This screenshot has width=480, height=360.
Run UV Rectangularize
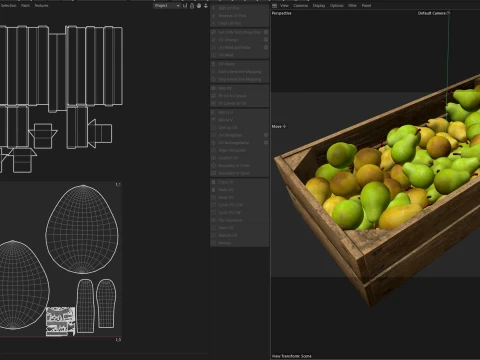click(x=237, y=143)
